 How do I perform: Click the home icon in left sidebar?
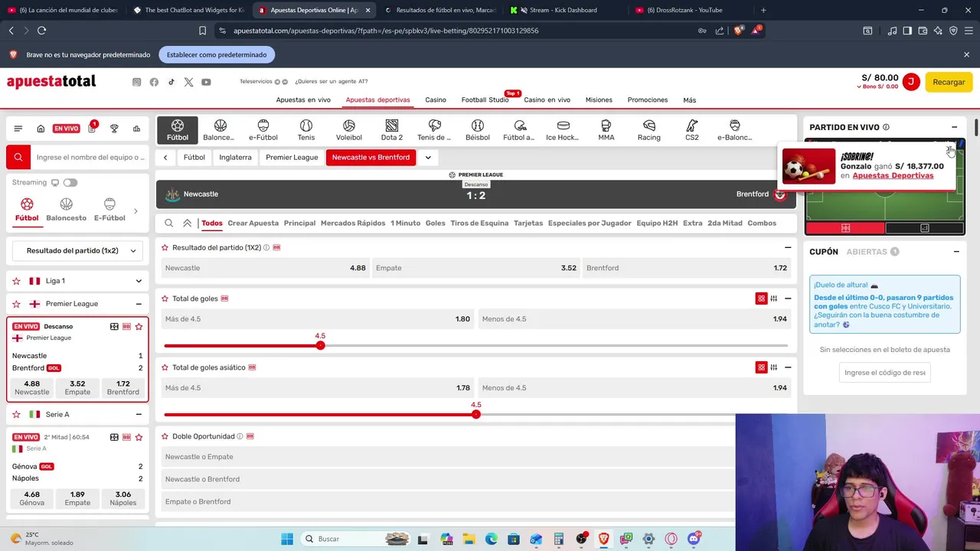tap(41, 129)
